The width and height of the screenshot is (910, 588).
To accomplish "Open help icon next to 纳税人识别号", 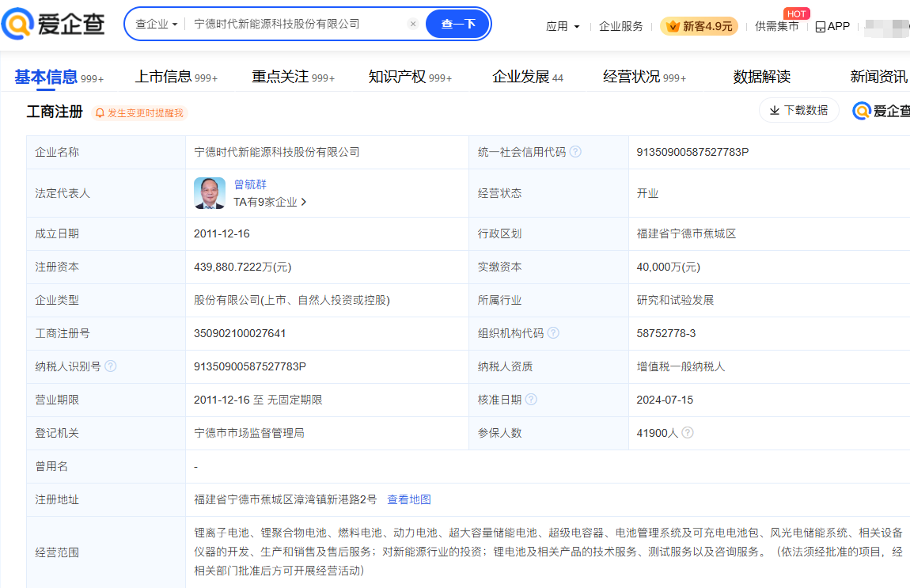I will (110, 366).
